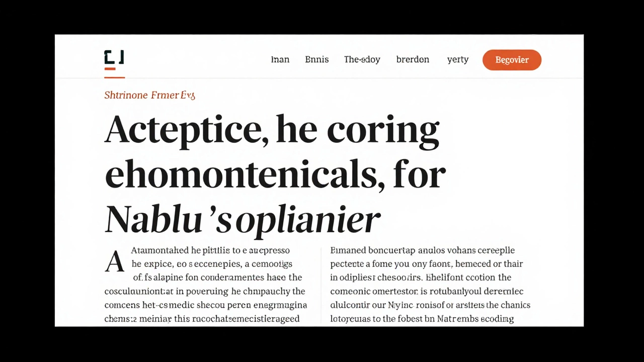The image size is (644, 362).
Task: Click the line beginning 'chemis:z meiniar this'
Action: click(x=202, y=319)
